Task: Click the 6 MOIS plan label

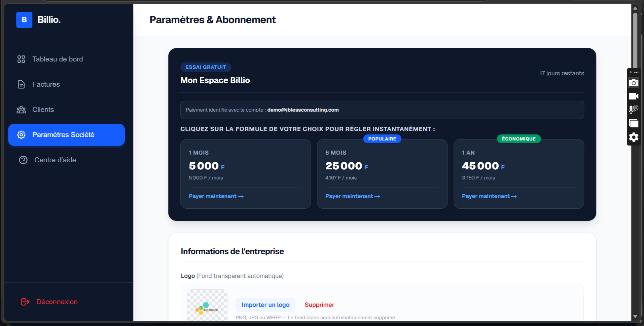Action: [336, 153]
